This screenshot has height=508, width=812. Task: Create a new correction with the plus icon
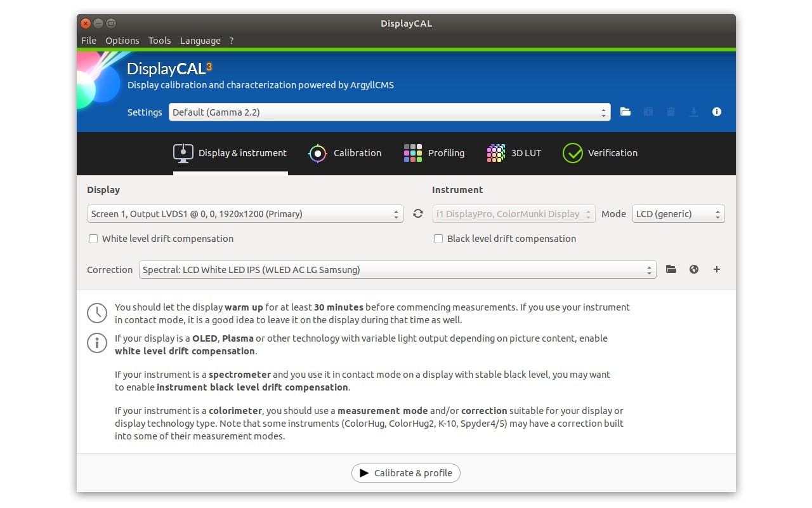pos(717,269)
